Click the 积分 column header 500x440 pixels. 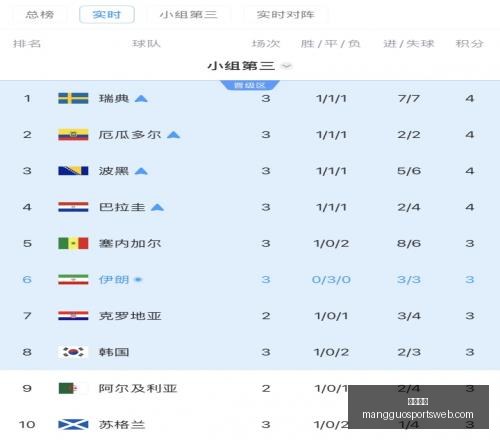[x=470, y=44]
